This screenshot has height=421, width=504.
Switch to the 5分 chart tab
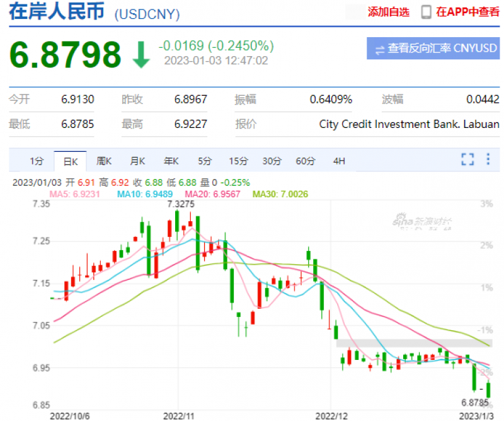pyautogui.click(x=204, y=161)
